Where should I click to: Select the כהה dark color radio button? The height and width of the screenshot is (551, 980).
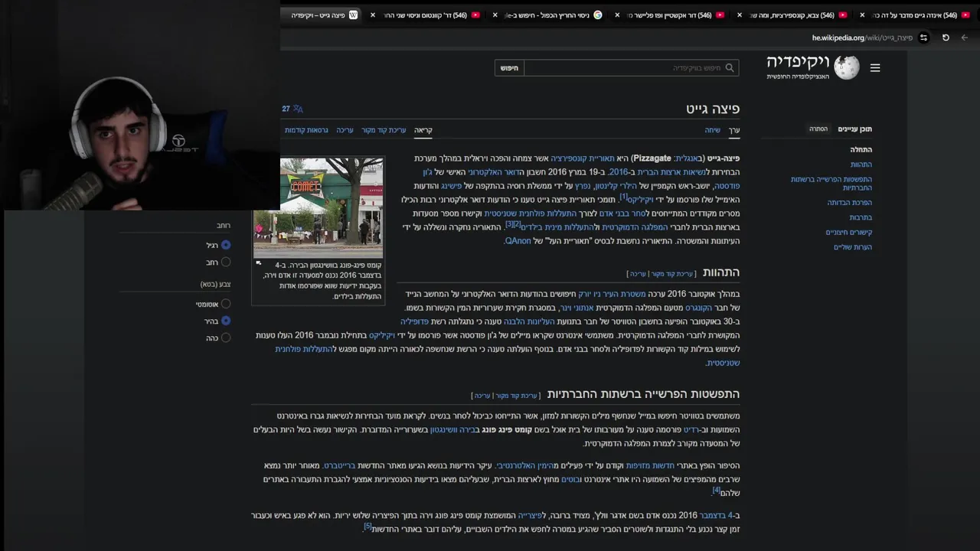point(226,338)
